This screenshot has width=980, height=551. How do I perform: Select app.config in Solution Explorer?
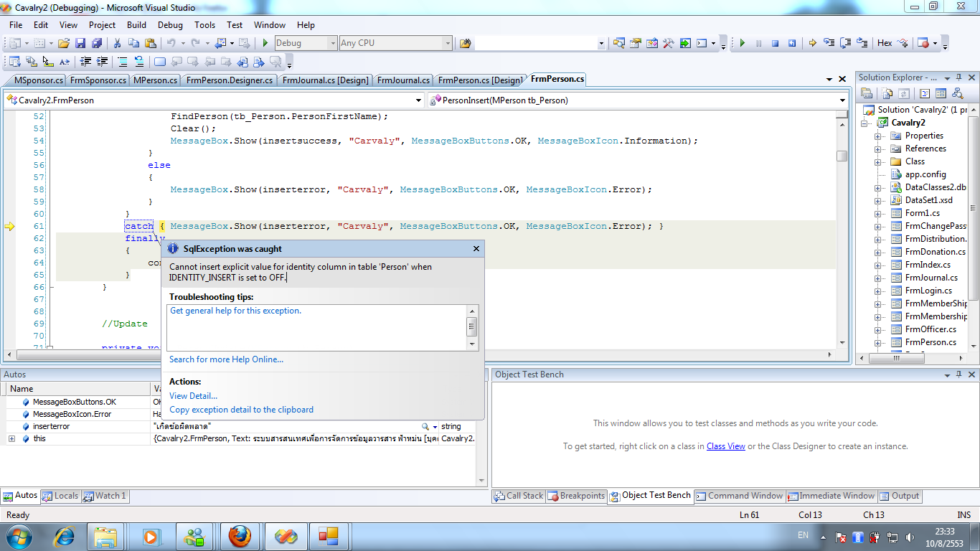click(x=925, y=174)
